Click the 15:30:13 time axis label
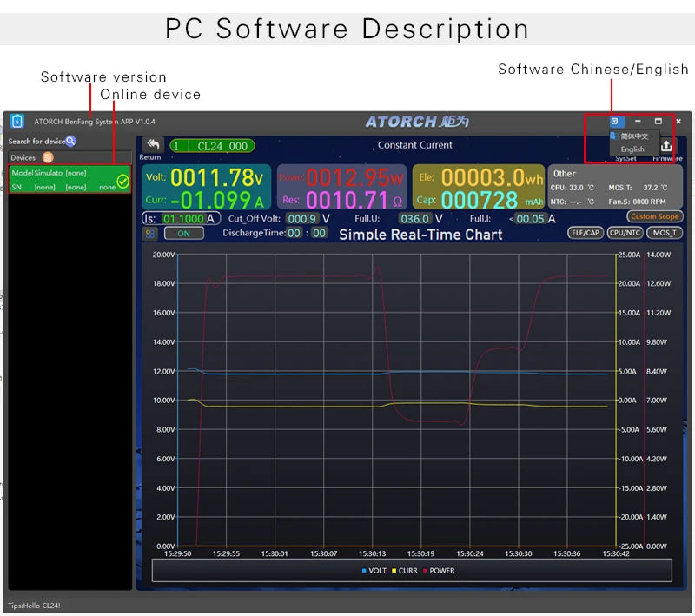This screenshot has height=616, width=695. [373, 553]
